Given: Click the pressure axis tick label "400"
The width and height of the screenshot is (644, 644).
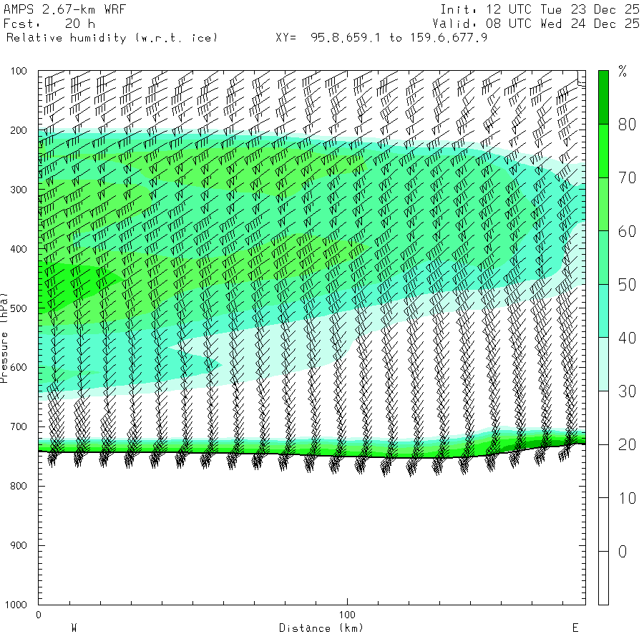Looking at the screenshot, I should pos(19,249).
